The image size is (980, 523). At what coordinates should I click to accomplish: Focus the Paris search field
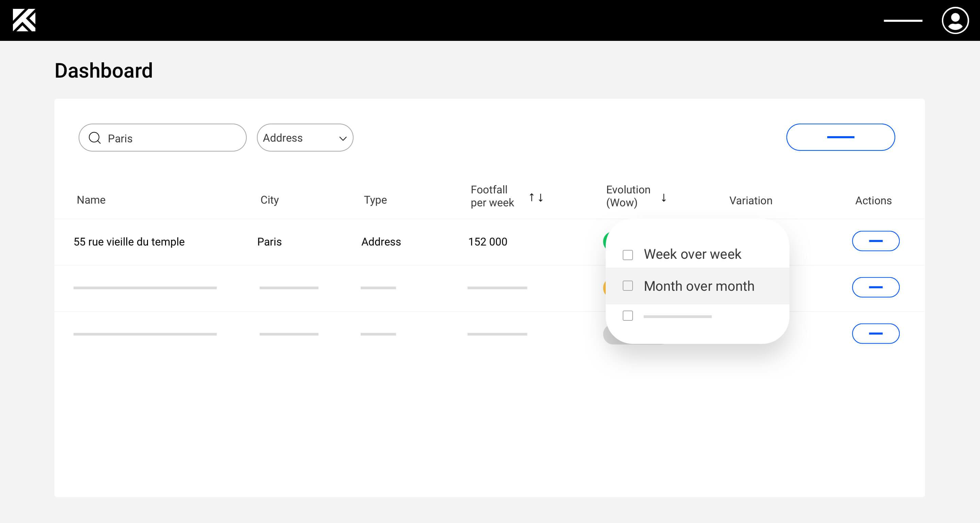click(x=162, y=138)
